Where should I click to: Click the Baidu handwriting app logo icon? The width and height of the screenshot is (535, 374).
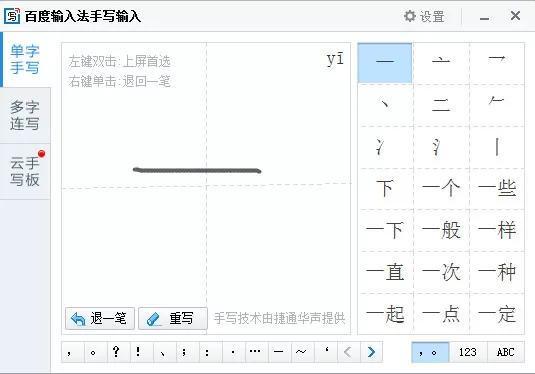coord(12,16)
